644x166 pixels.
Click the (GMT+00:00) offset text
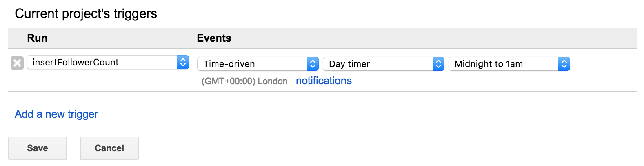pyautogui.click(x=228, y=81)
